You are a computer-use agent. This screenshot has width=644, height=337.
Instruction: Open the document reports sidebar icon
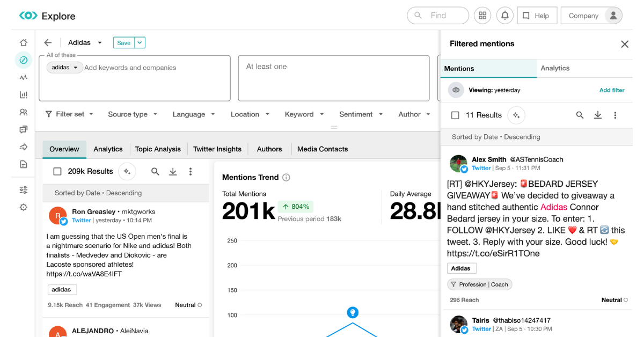point(23,164)
